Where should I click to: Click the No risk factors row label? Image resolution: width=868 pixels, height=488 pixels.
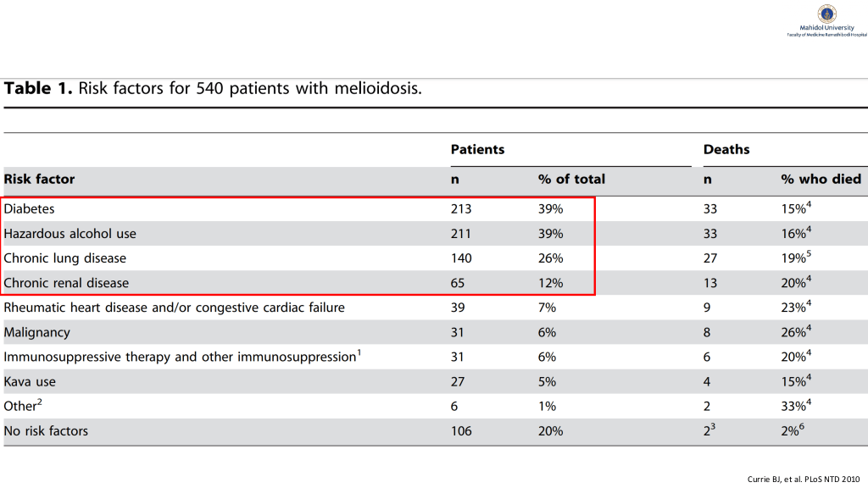tap(46, 430)
